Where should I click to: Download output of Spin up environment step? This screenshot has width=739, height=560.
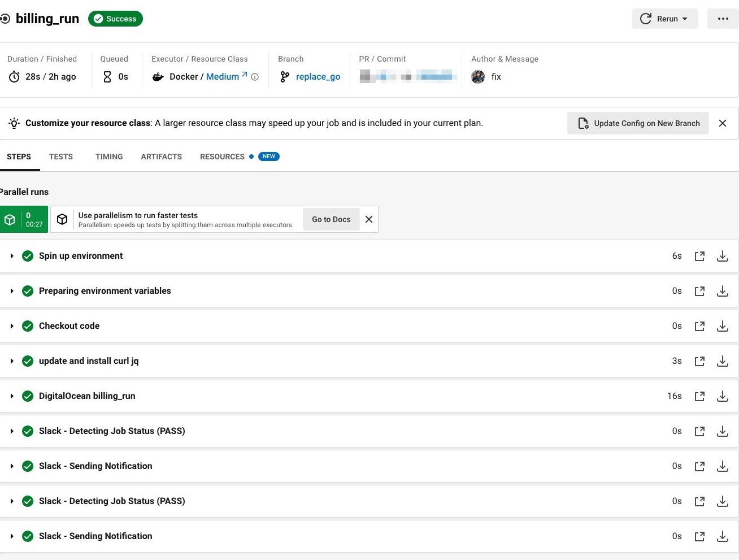pyautogui.click(x=722, y=256)
